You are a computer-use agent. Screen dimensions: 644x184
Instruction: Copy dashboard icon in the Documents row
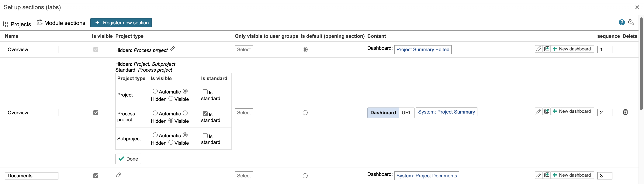547,175
